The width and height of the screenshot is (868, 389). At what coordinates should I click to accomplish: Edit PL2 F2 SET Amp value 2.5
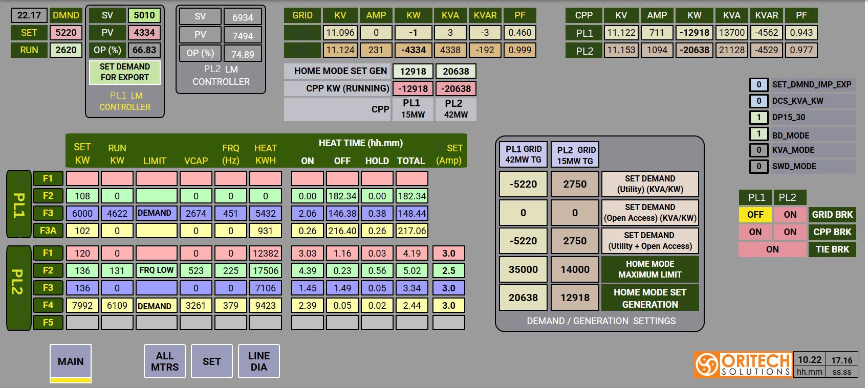[x=449, y=270]
